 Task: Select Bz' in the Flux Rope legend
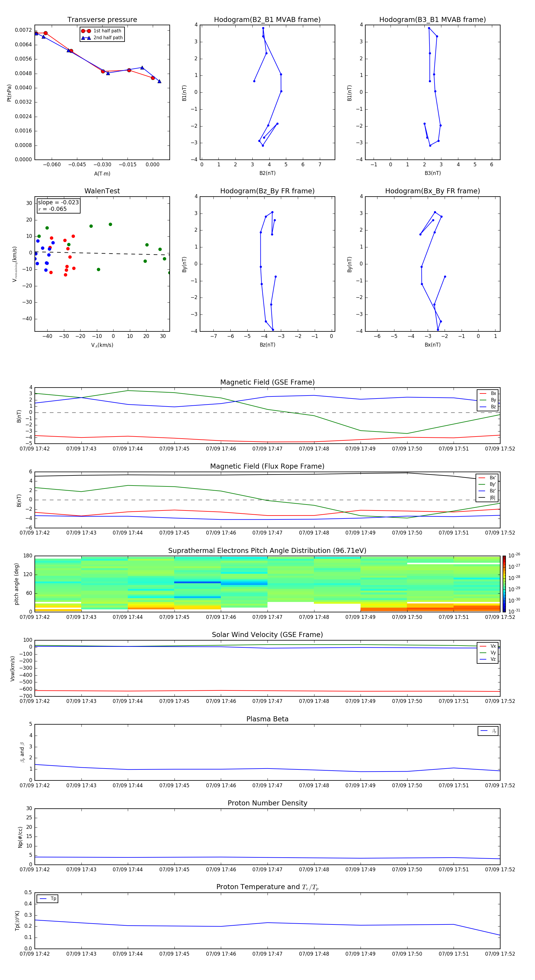[487, 491]
